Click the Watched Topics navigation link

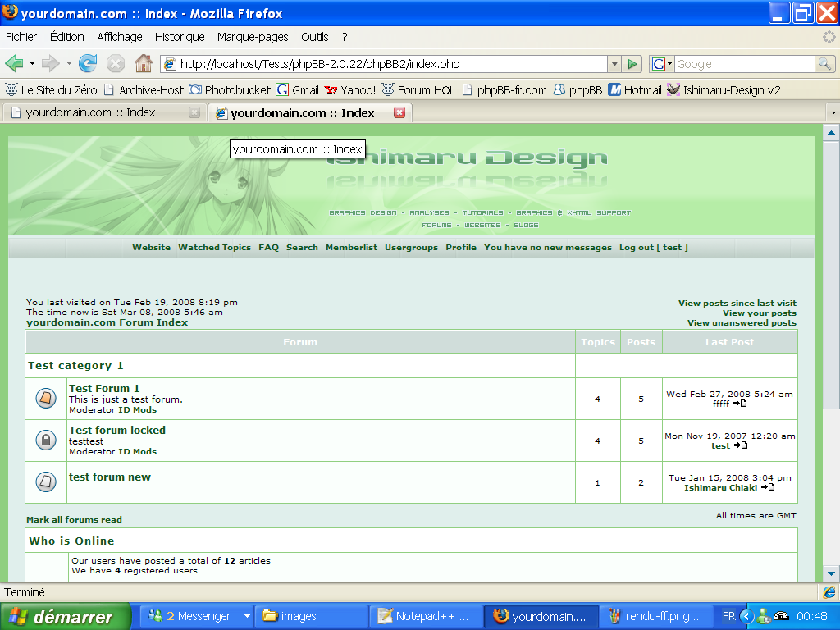(x=214, y=248)
